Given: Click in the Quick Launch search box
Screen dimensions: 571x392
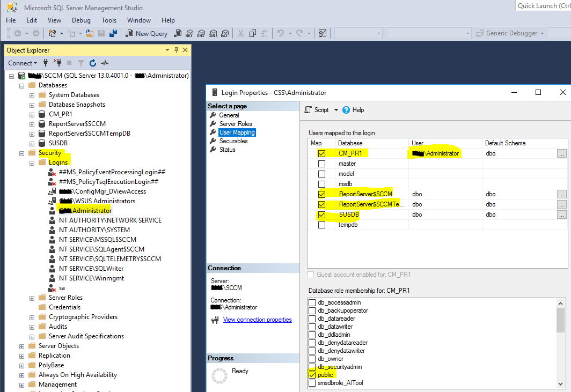Looking at the screenshot, I should click(x=543, y=6).
